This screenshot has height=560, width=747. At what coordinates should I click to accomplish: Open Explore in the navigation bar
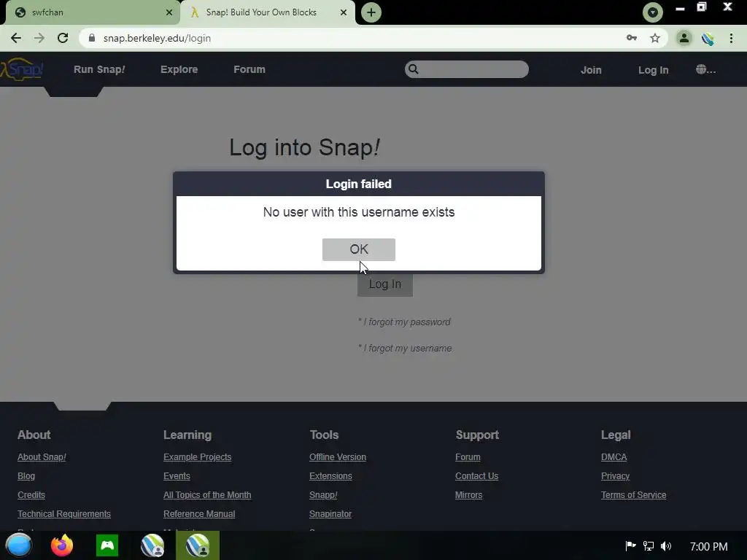(179, 69)
